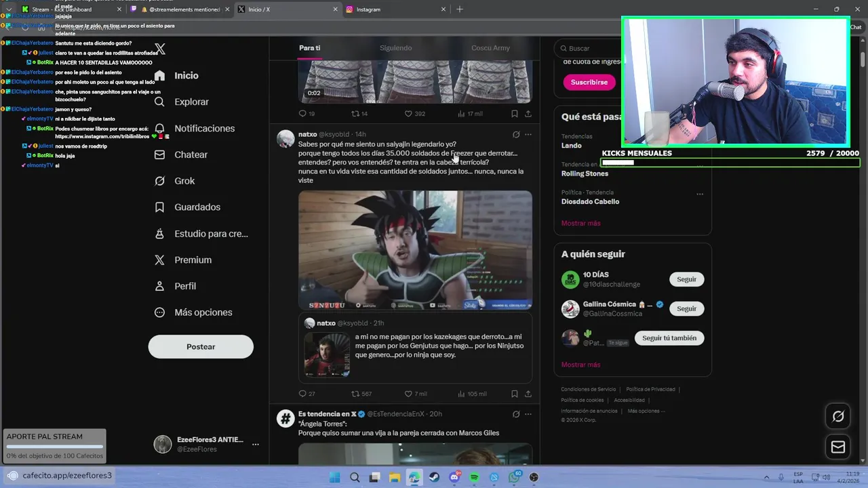The width and height of the screenshot is (868, 488).
Task: Open the Gallina Cósmica profile avatar
Action: pos(570,308)
